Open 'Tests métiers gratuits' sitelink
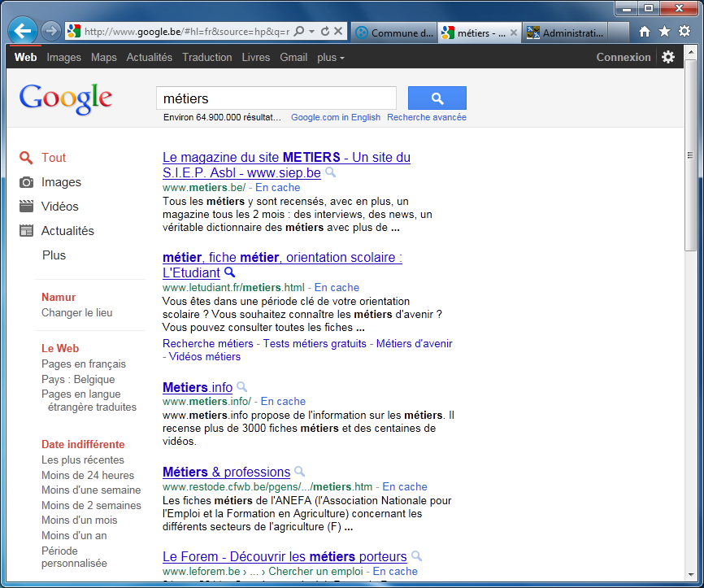Image resolution: width=704 pixels, height=588 pixels. pos(315,344)
